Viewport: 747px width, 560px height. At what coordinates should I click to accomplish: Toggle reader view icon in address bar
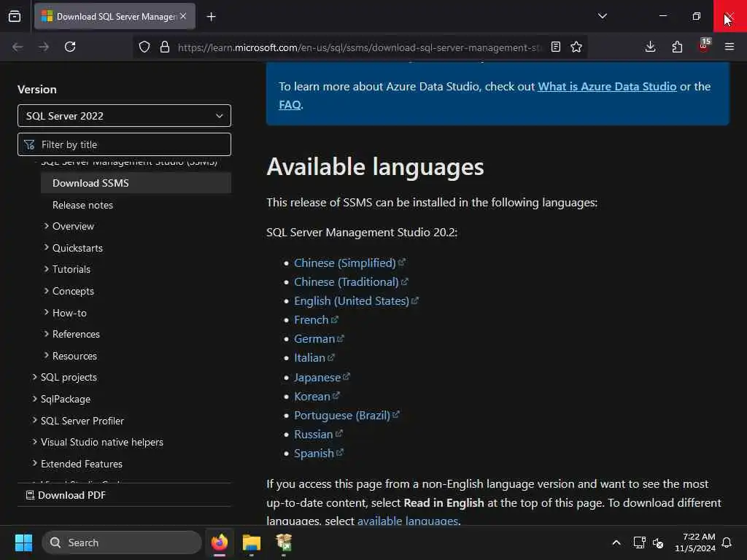coord(555,47)
